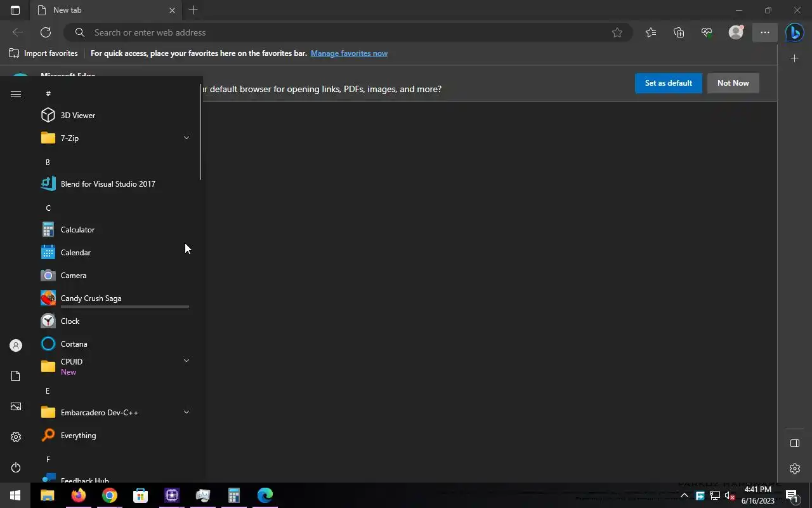Click Import favorites

coord(43,53)
